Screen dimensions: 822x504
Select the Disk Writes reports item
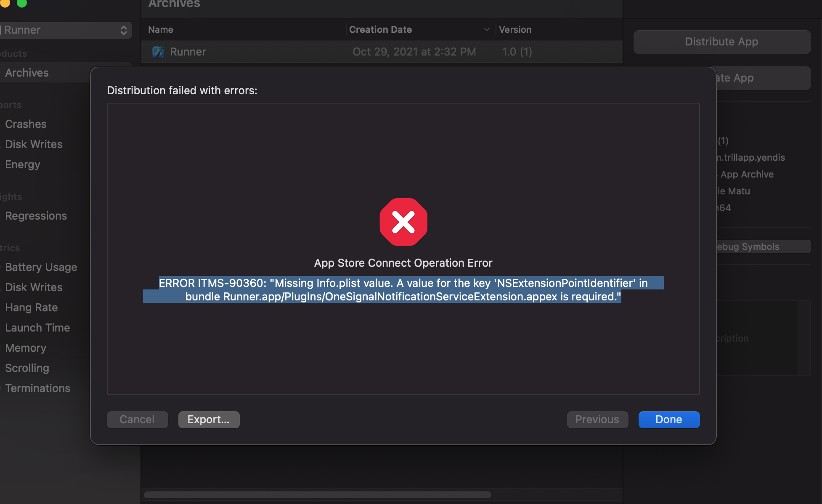click(34, 144)
